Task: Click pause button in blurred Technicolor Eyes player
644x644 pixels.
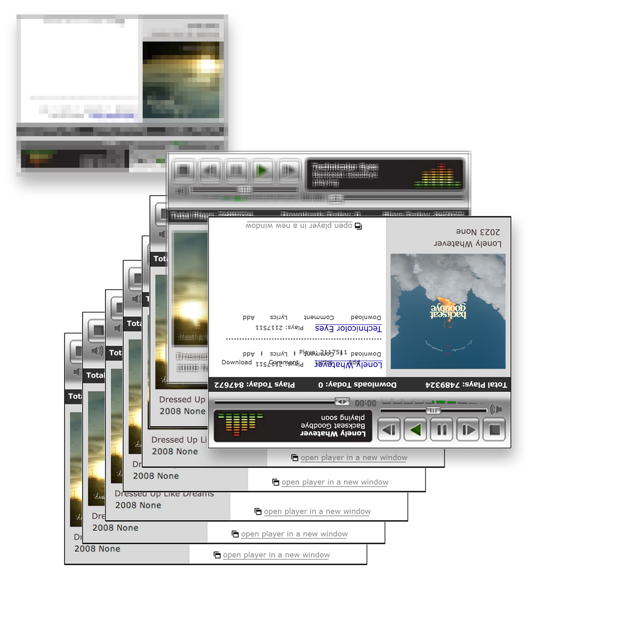Action: click(x=236, y=171)
